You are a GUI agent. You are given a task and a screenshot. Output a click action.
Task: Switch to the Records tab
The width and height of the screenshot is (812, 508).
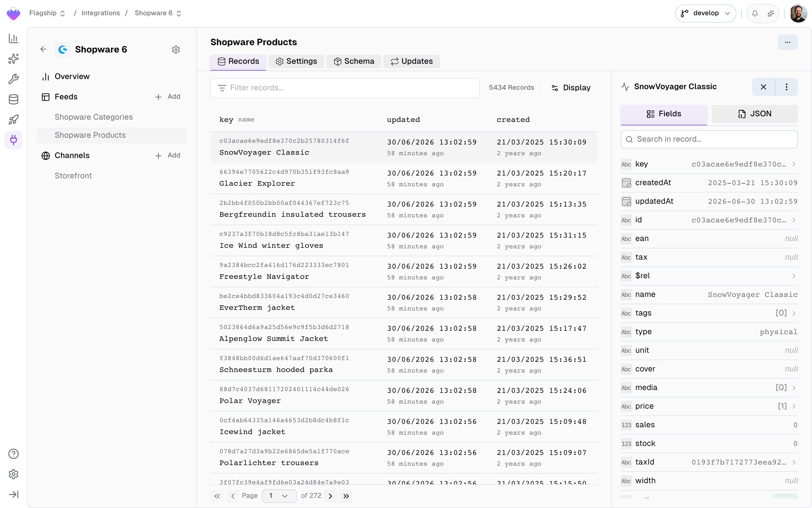pos(238,62)
